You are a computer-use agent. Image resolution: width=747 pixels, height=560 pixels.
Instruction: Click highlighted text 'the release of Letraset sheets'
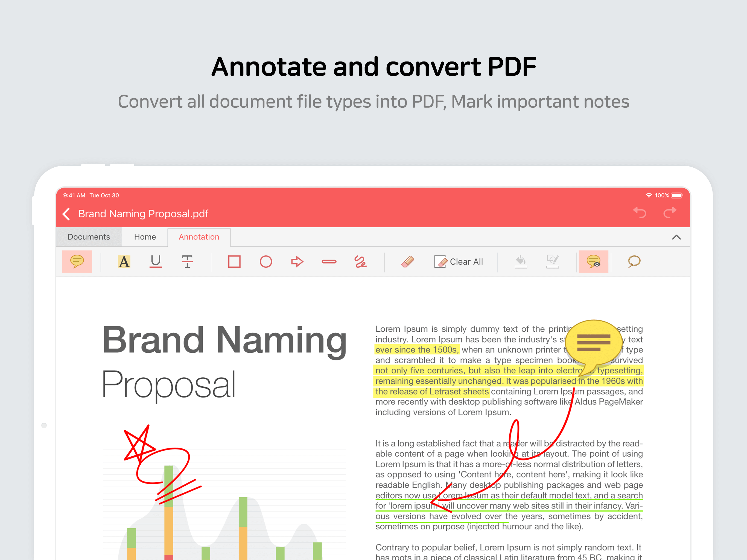(432, 392)
